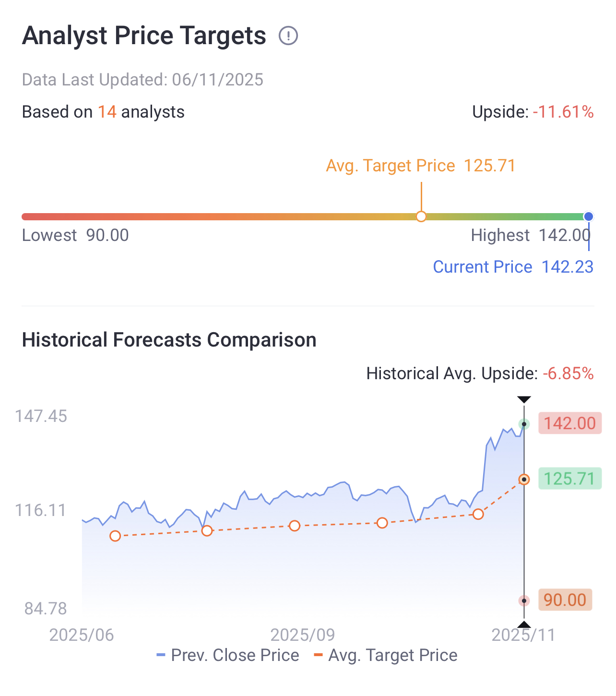Click the second orange target data point
The image size is (616, 696).
(207, 530)
